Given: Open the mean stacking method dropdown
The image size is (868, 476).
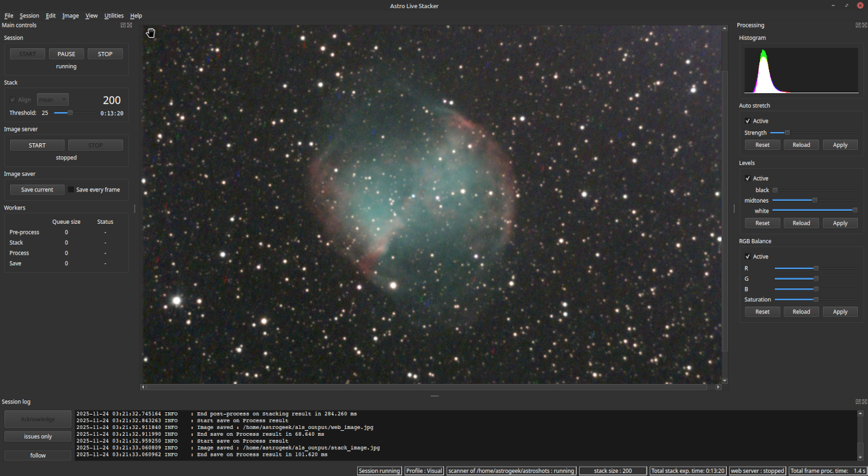Looking at the screenshot, I should 53,99.
